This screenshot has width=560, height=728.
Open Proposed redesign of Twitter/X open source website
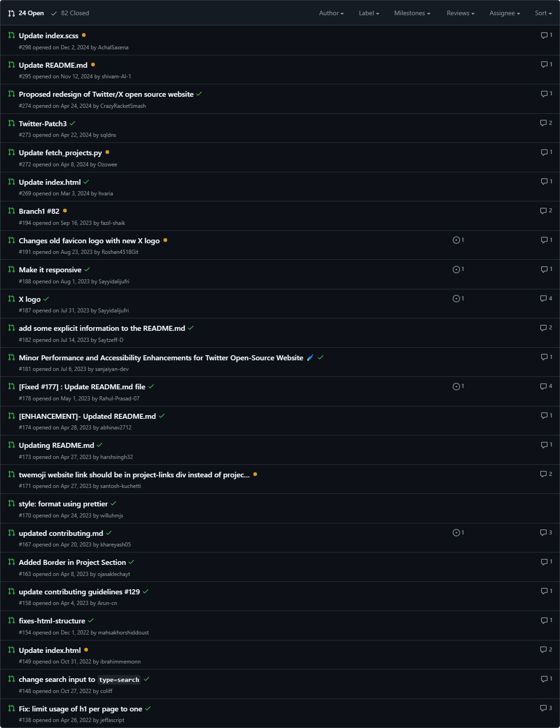click(x=106, y=94)
